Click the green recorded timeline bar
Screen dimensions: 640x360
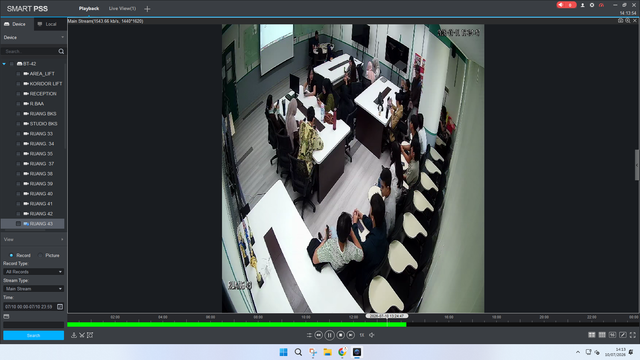click(x=236, y=325)
